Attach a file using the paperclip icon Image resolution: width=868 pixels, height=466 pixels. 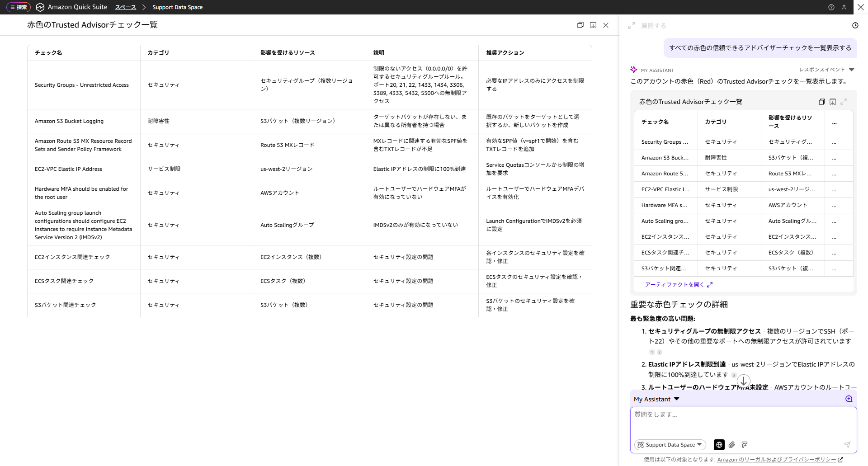732,445
